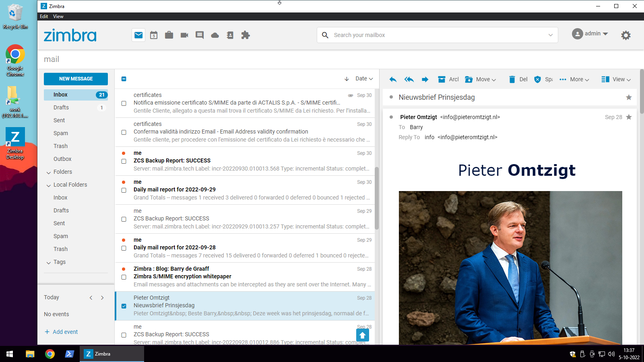Screen dimensions: 644x362
Task: Open the cloud storage icon
Action: point(215,35)
